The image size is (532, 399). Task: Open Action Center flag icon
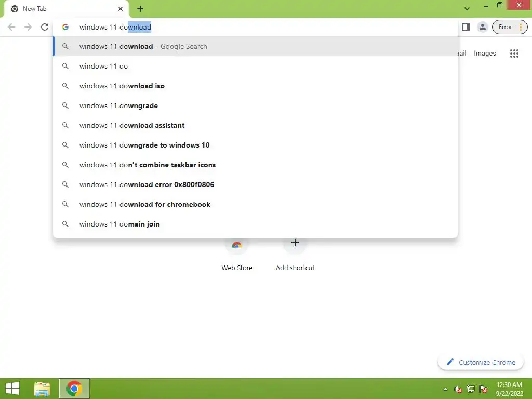point(483,389)
